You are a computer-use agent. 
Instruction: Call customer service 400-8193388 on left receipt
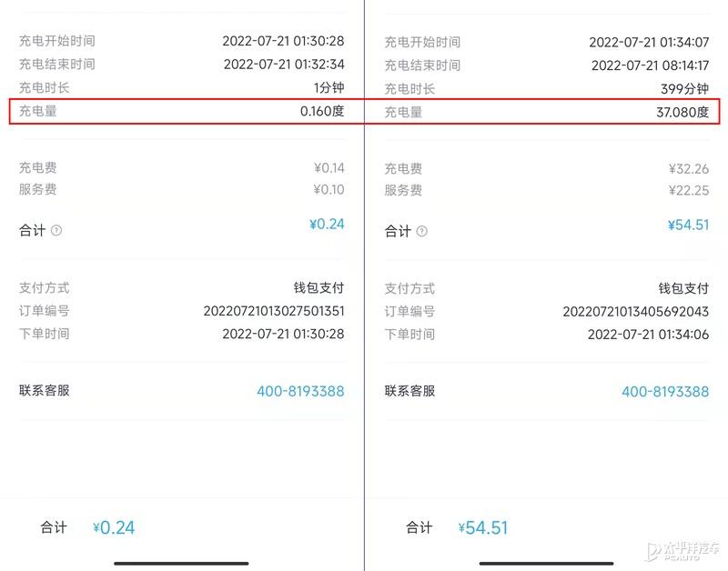coord(300,392)
